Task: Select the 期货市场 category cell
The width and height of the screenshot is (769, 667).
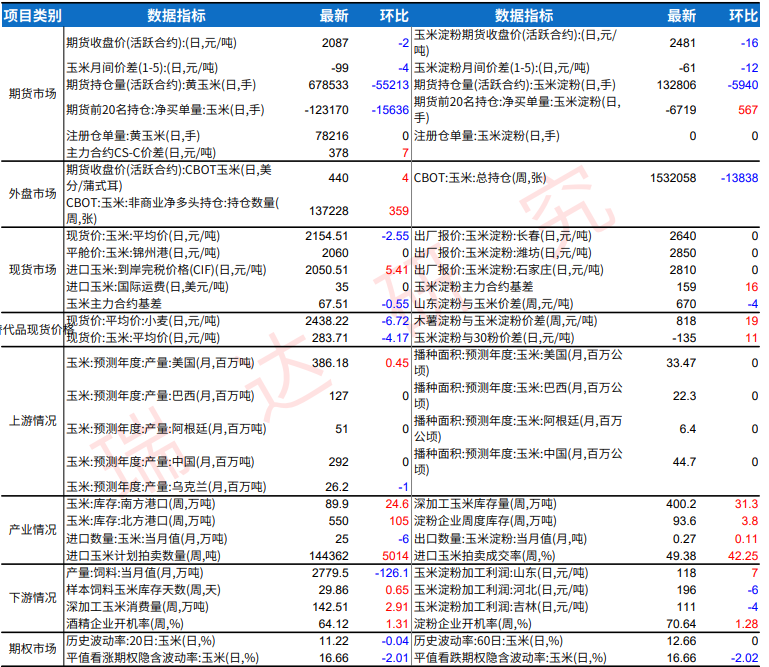Action: pyautogui.click(x=32, y=95)
